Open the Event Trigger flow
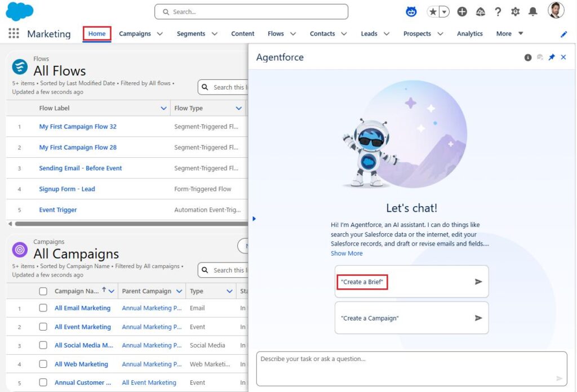Viewport: 577px width, 392px height. coord(58,210)
